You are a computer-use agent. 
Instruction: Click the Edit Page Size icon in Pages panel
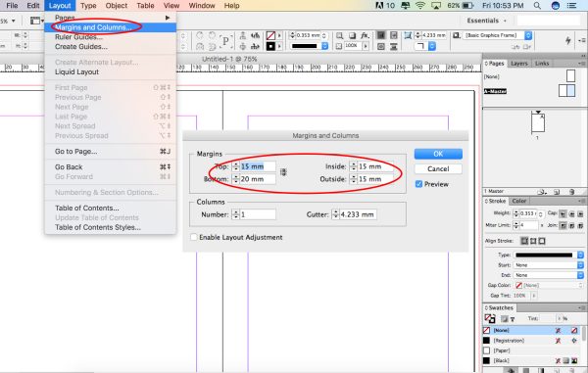coord(542,192)
